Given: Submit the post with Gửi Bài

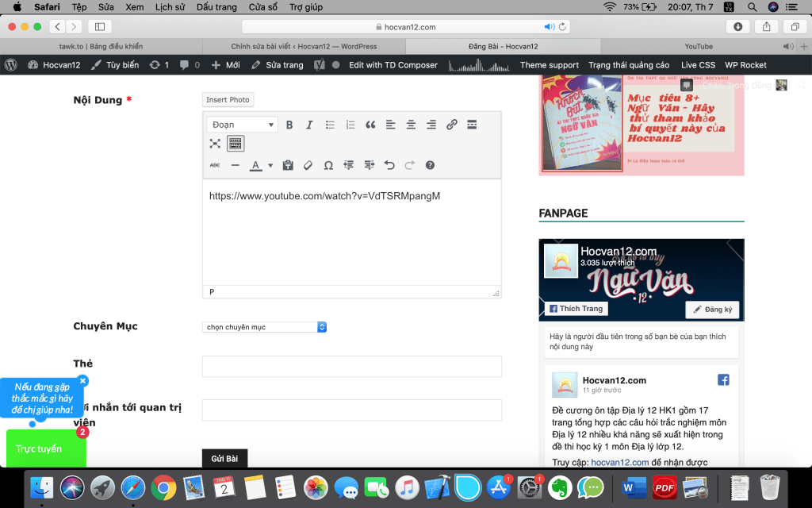Looking at the screenshot, I should click(x=224, y=458).
